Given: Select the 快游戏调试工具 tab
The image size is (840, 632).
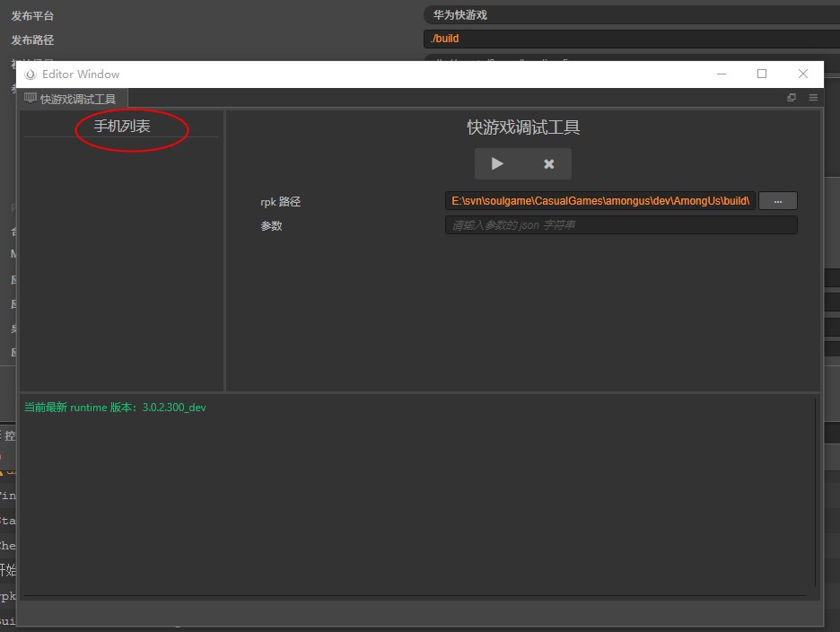Looking at the screenshot, I should pos(72,99).
